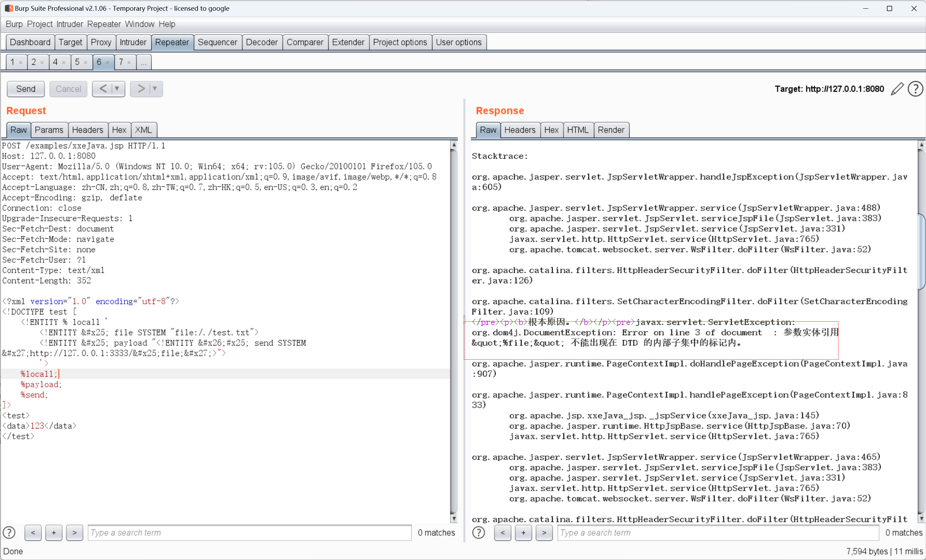The width and height of the screenshot is (926, 560).
Task: Open history back dropdown arrow
Action: click(118, 89)
